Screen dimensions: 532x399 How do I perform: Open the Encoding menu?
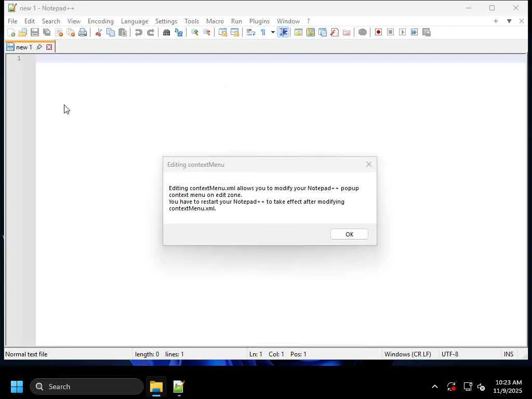click(100, 21)
